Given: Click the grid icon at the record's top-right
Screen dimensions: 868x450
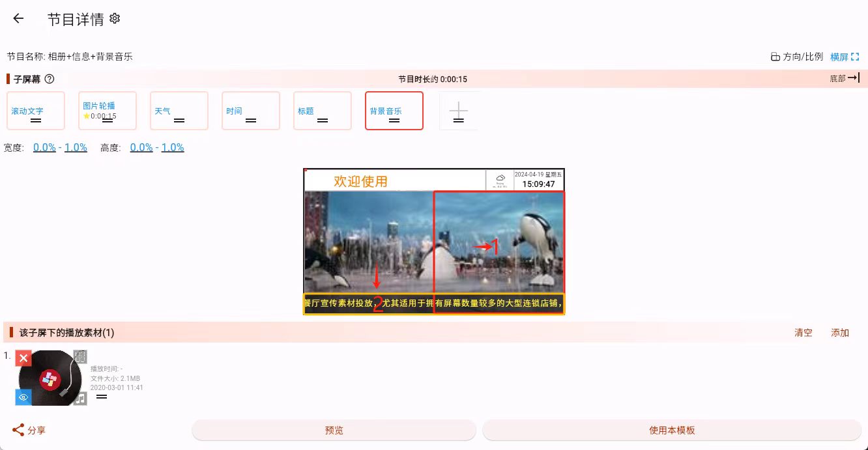Looking at the screenshot, I should 80,356.
